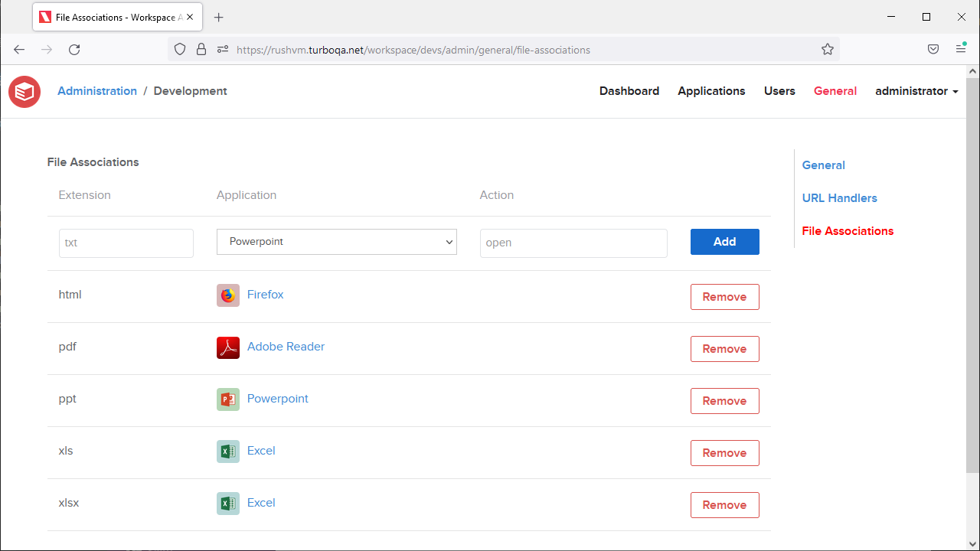The width and height of the screenshot is (980, 551).
Task: Bookmark this page using the star icon
Action: tap(827, 49)
